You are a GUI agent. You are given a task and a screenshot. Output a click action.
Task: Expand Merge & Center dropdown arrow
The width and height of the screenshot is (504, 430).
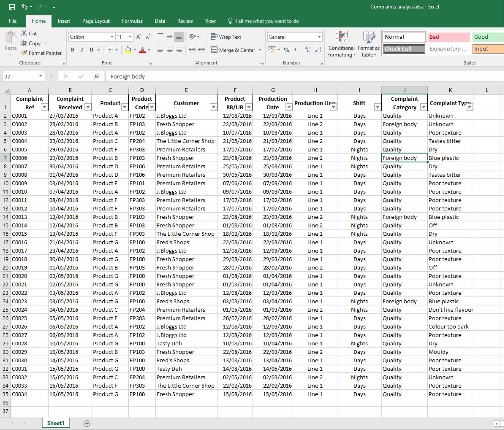260,50
